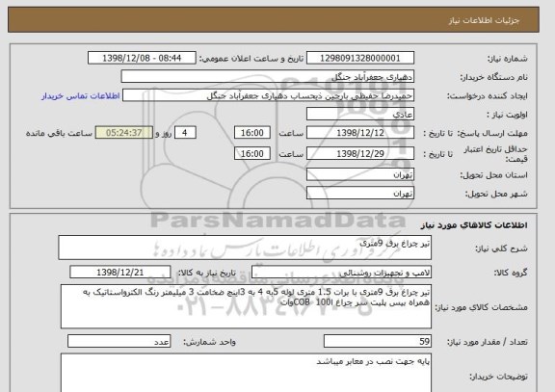Click the remaining time countdown 05:24:37
The height and width of the screenshot is (392, 555).
tap(124, 133)
